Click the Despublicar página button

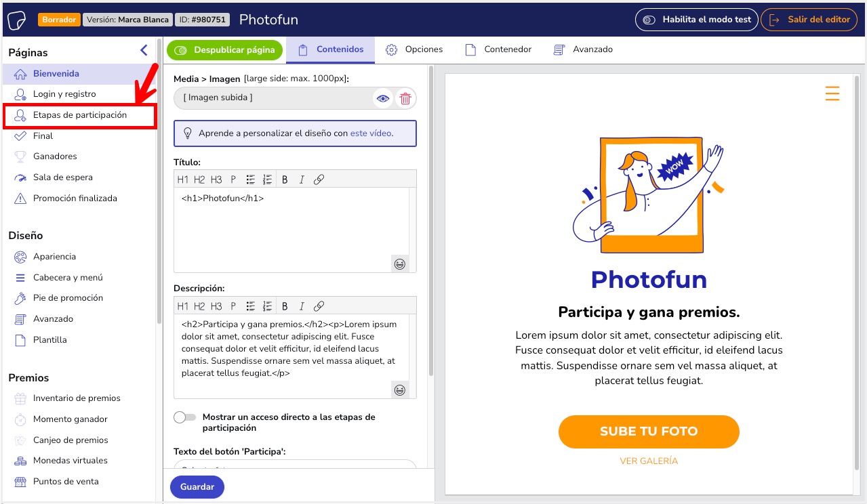[x=225, y=50]
